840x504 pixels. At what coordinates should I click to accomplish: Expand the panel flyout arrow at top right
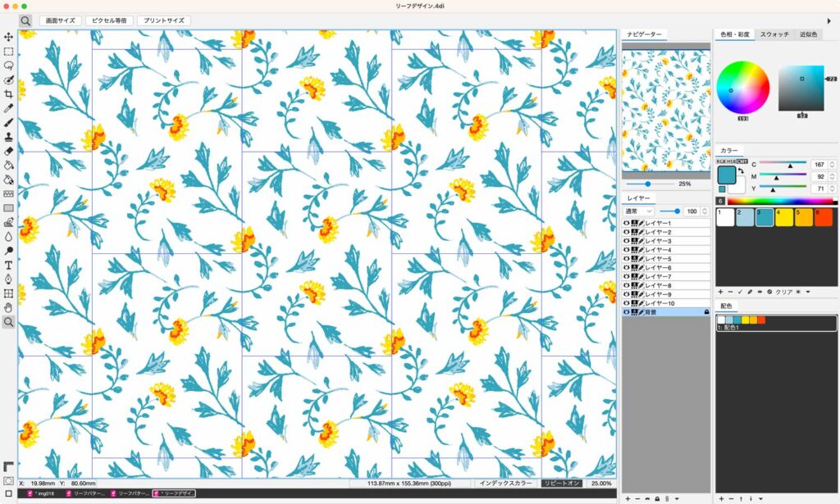coord(829,20)
